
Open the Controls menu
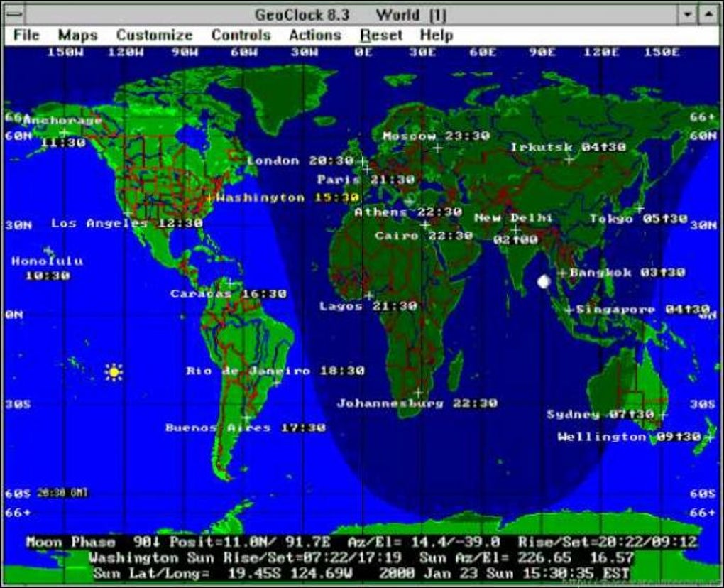point(240,35)
